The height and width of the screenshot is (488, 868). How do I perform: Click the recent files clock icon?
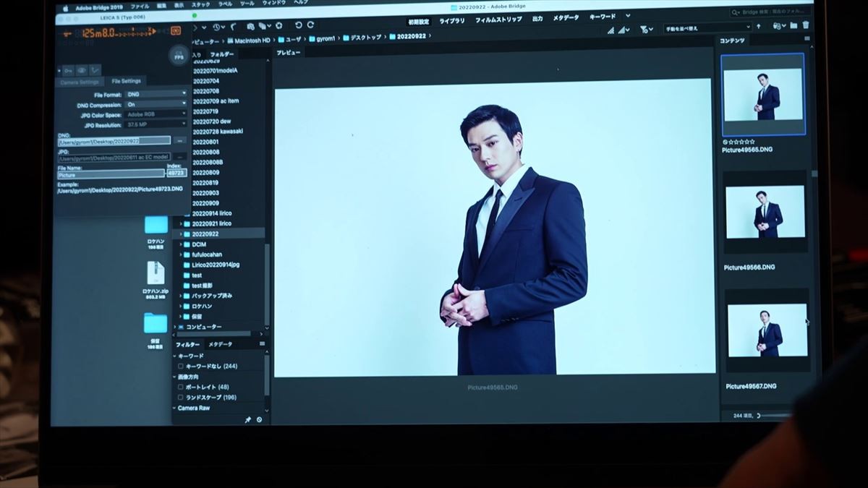tap(216, 27)
